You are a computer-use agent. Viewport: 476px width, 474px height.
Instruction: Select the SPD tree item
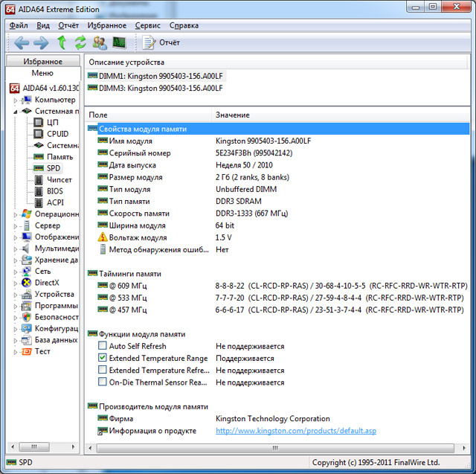click(x=54, y=168)
